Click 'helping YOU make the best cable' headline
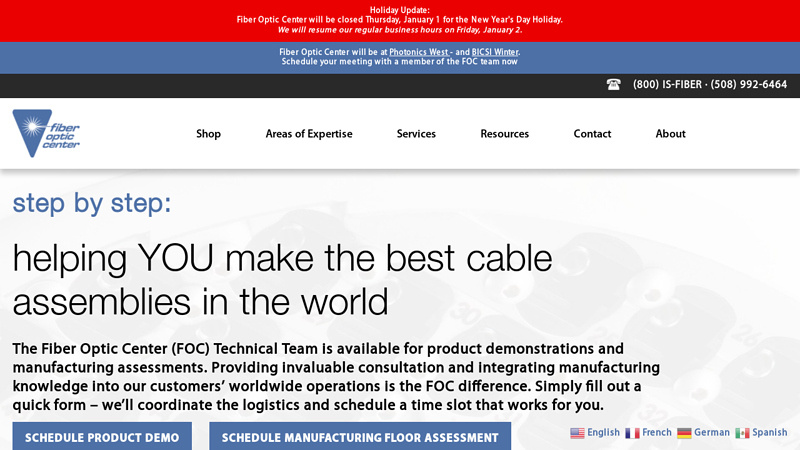 [x=282, y=258]
